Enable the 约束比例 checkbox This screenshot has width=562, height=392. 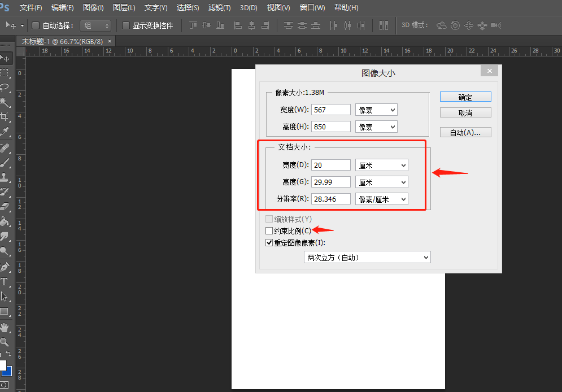(269, 230)
